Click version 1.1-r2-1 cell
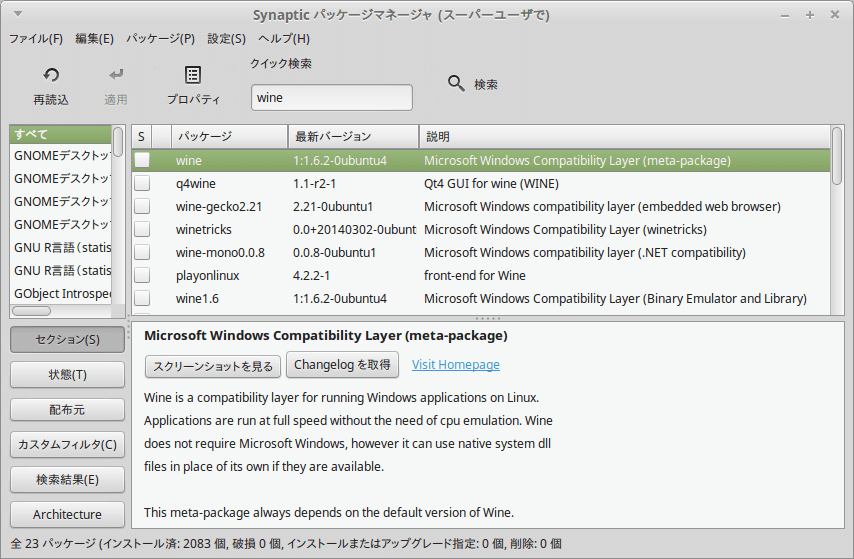The height and width of the screenshot is (559, 854). 314,184
